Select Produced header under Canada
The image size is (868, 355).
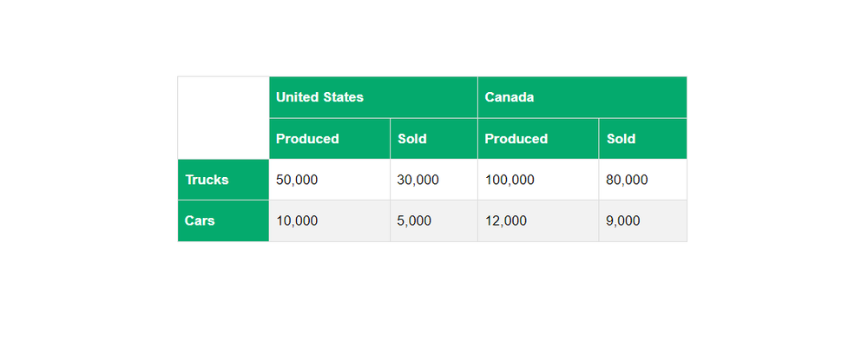[516, 139]
